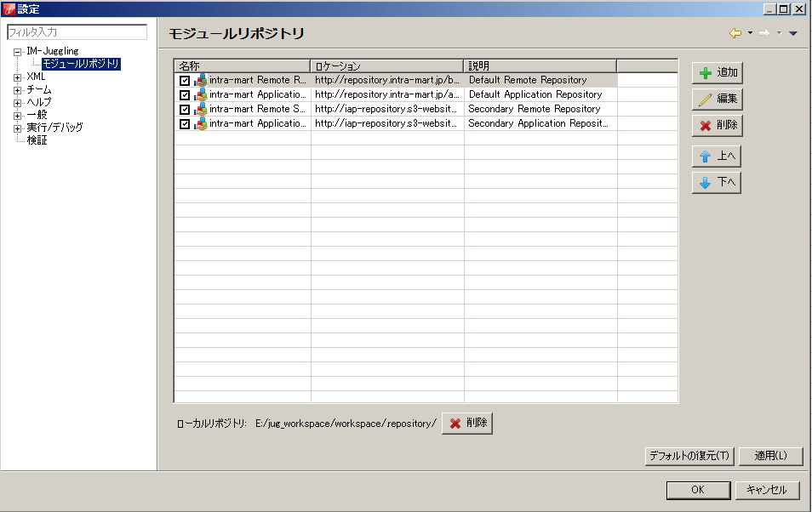
Task: Click the pencil 編集 icon
Action: pyautogui.click(x=706, y=100)
